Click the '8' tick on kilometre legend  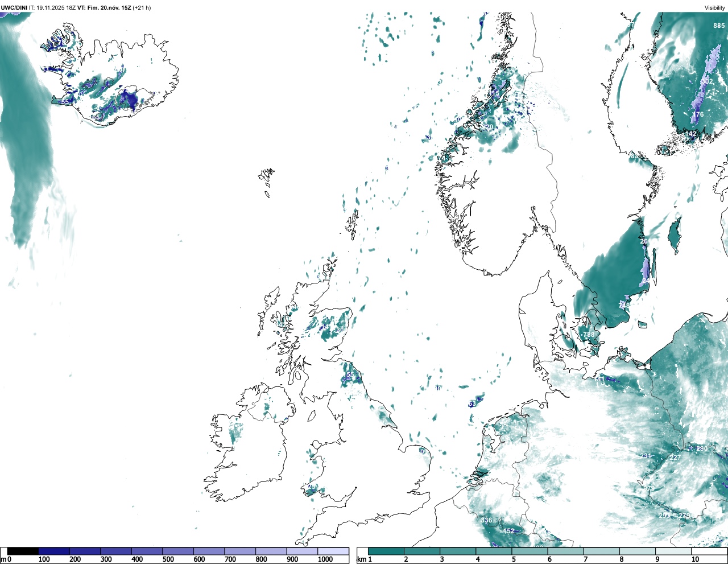621,559
